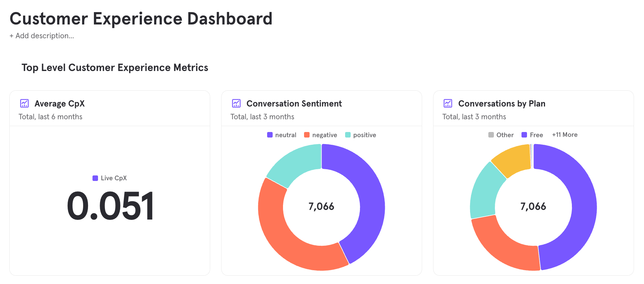Toggle the negative legend series

tap(321, 135)
